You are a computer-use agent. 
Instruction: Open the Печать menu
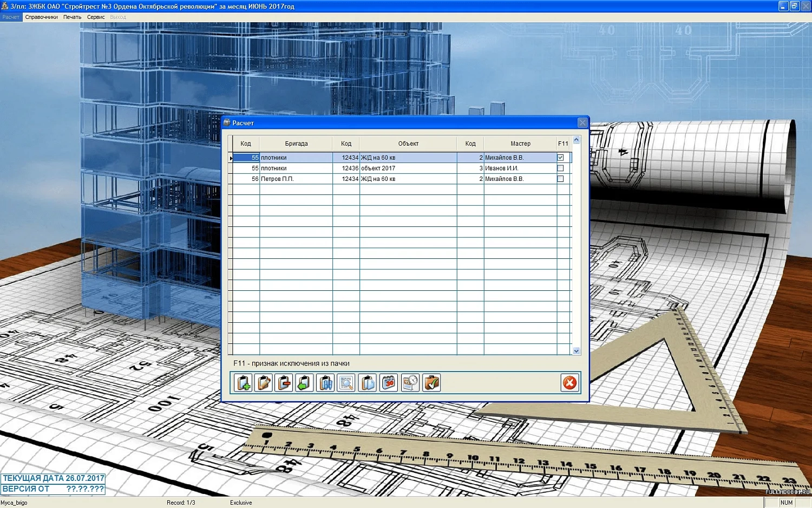click(72, 17)
